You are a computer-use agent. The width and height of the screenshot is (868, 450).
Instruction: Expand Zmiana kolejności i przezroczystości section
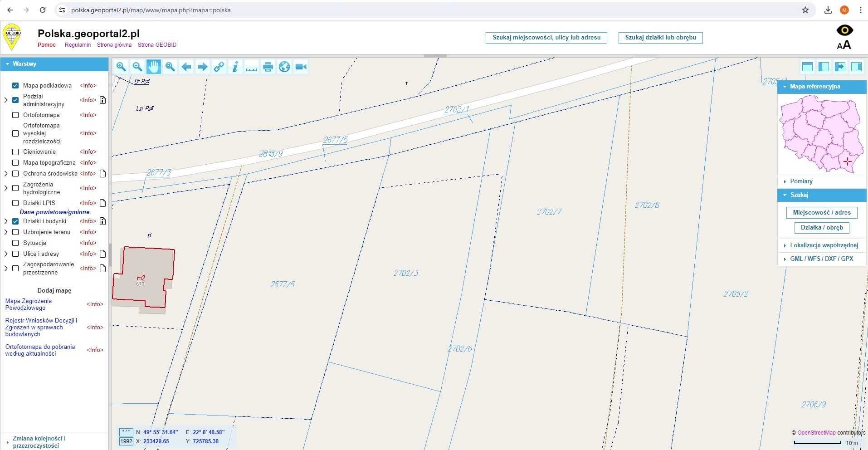pos(54,442)
